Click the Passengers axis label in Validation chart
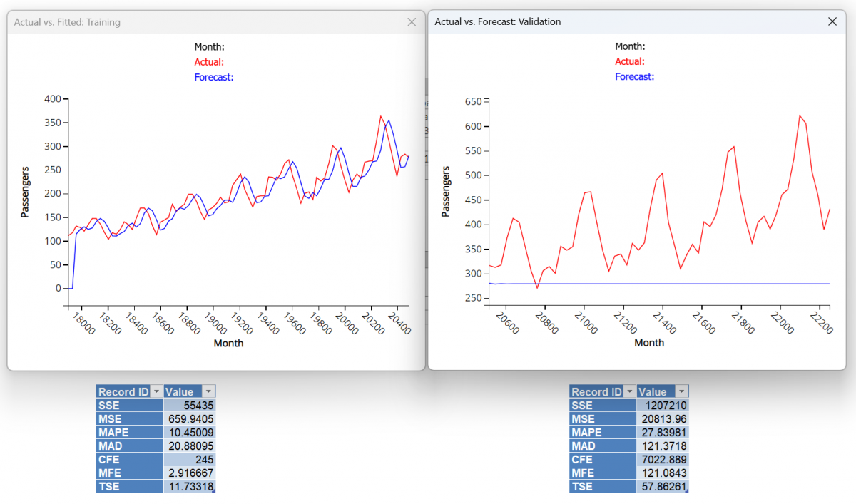Screen dimensions: 856x504 [447, 191]
